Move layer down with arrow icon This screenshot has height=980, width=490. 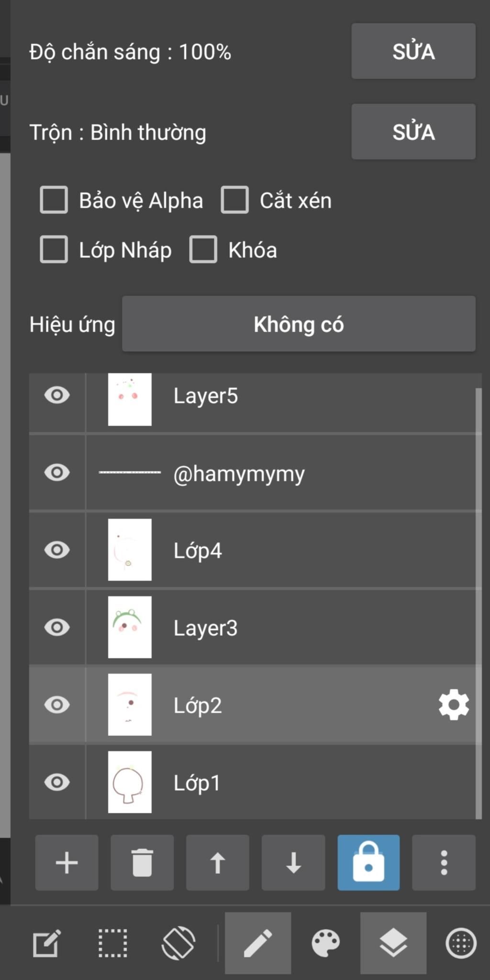(x=293, y=863)
